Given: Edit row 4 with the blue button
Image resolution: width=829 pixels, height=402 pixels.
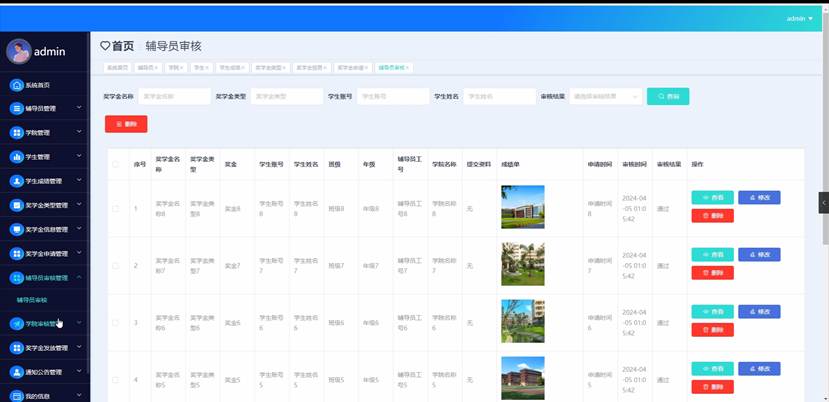Looking at the screenshot, I should pos(759,369).
